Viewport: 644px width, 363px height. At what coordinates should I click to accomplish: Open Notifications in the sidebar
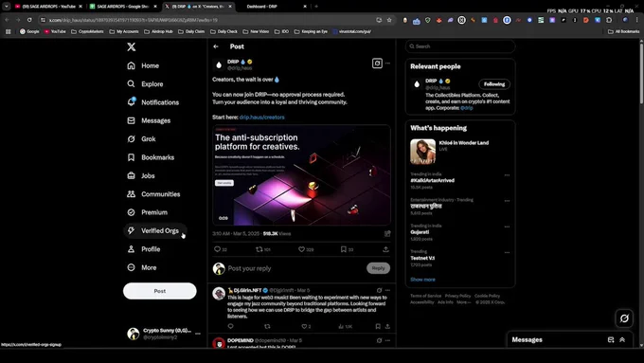pos(152,102)
